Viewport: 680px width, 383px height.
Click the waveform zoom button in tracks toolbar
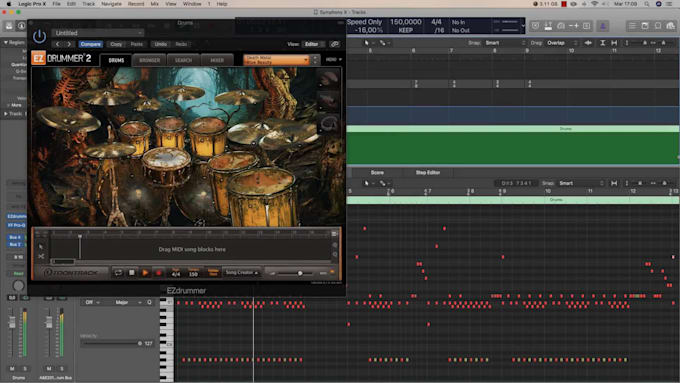[x=588, y=43]
